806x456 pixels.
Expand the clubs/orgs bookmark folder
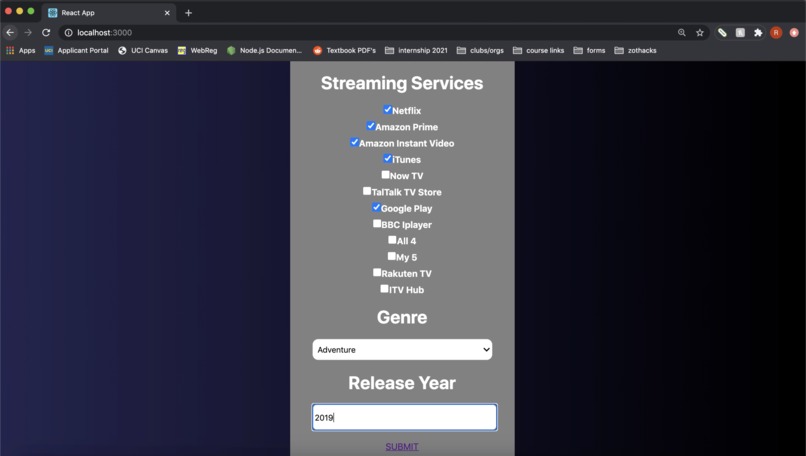click(480, 50)
